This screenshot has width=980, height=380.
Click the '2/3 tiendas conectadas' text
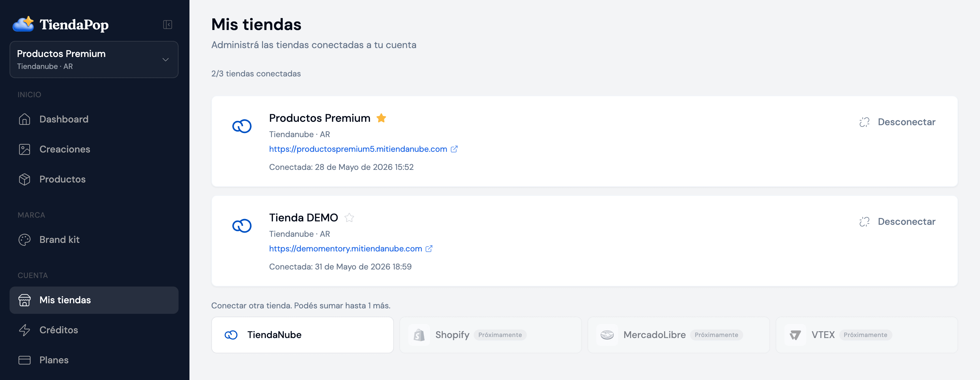(x=256, y=74)
